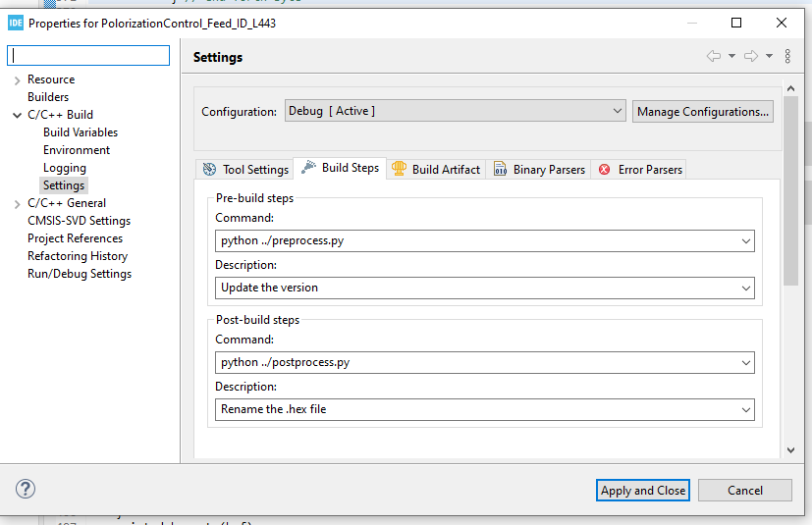Collapse the C/C++ Build tree node

pyautogui.click(x=18, y=116)
